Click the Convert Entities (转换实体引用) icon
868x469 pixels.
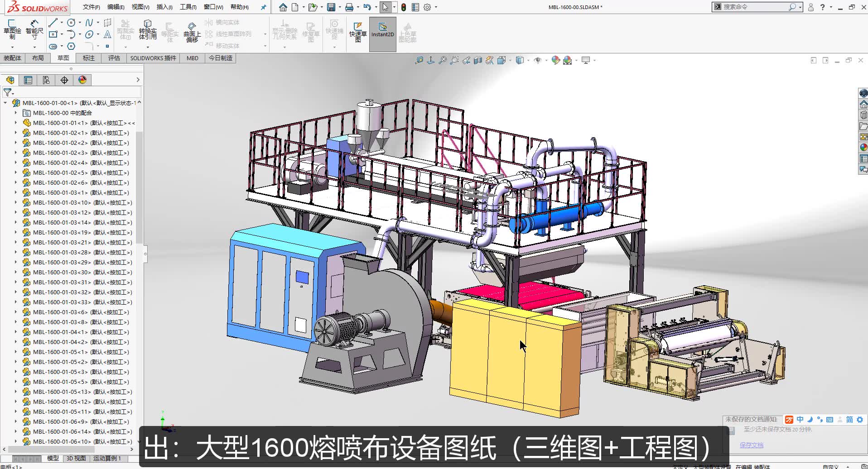[148, 30]
